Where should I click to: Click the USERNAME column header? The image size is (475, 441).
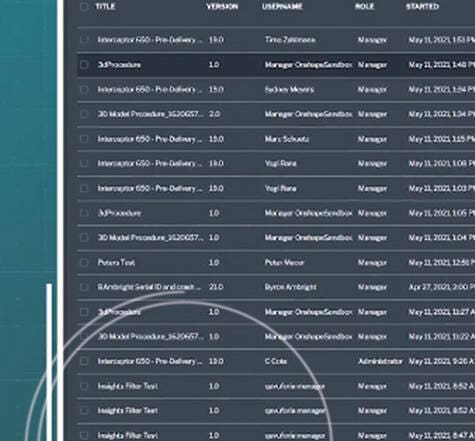(282, 7)
